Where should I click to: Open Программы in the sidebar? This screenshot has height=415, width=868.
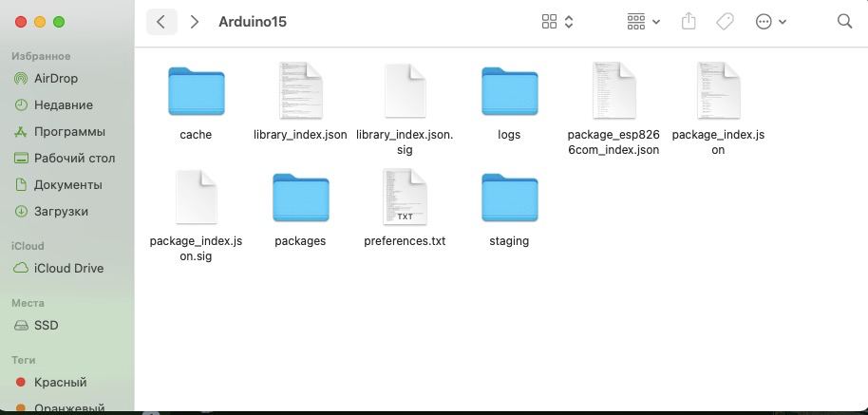[67, 132]
